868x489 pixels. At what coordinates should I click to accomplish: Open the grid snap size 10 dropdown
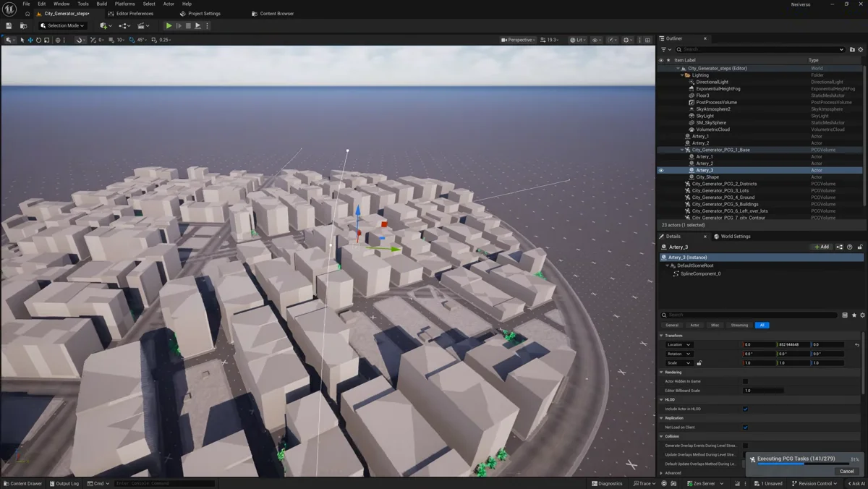point(121,40)
